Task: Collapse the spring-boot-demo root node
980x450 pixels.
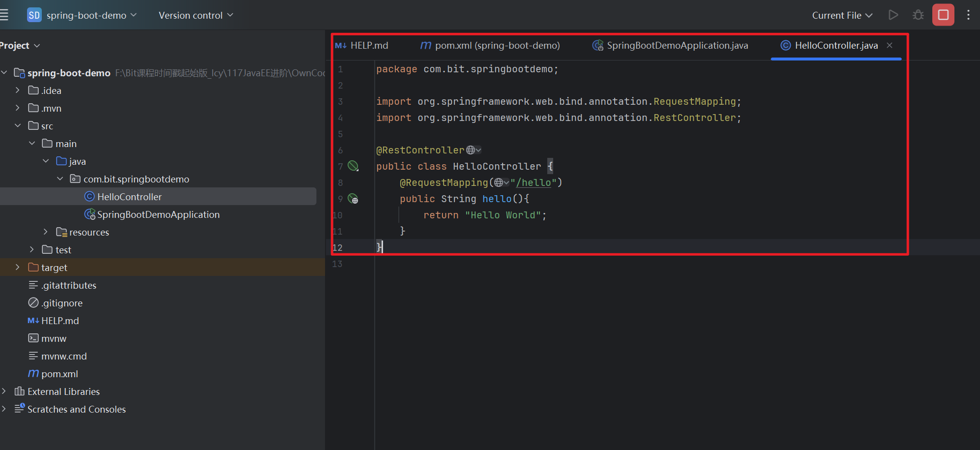Action: pyautogui.click(x=4, y=73)
